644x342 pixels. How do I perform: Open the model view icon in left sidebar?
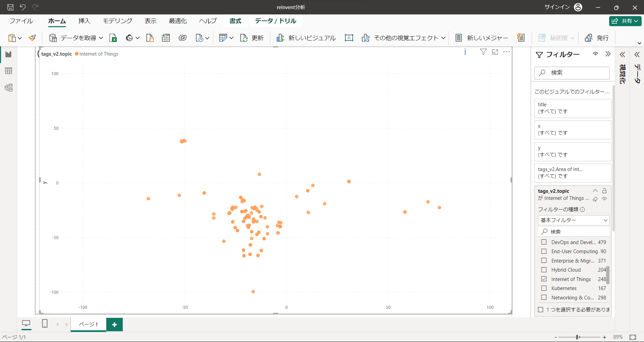pyautogui.click(x=9, y=88)
